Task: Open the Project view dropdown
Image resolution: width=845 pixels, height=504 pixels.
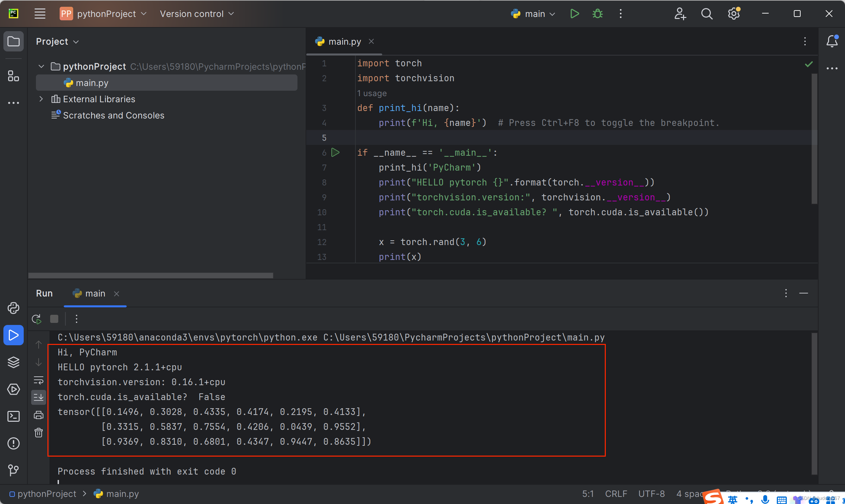Action: click(x=58, y=41)
